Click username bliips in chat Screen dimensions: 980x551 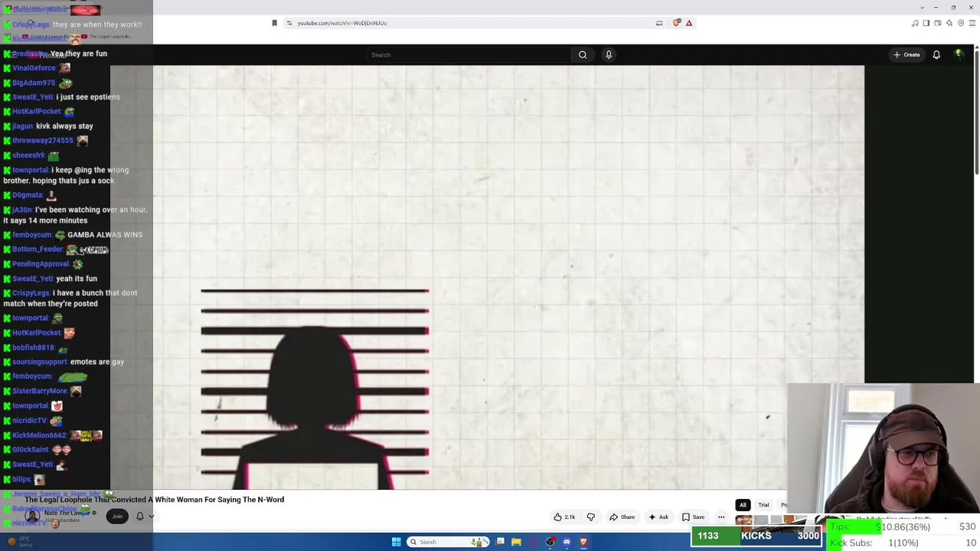point(21,480)
